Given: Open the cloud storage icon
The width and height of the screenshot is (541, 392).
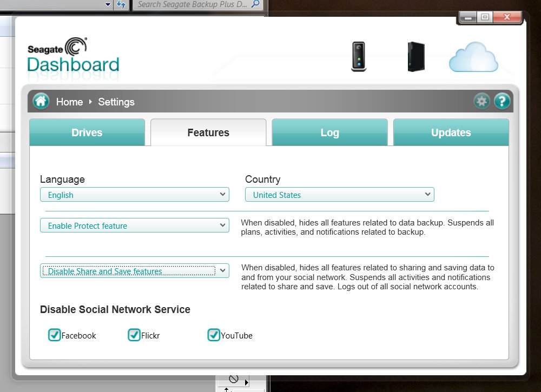Looking at the screenshot, I should coord(473,57).
